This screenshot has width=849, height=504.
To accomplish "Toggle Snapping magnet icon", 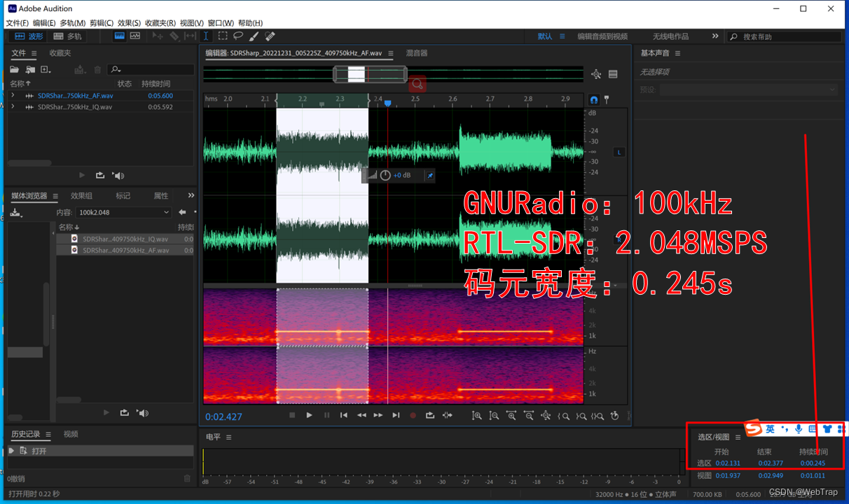I will tap(594, 100).
